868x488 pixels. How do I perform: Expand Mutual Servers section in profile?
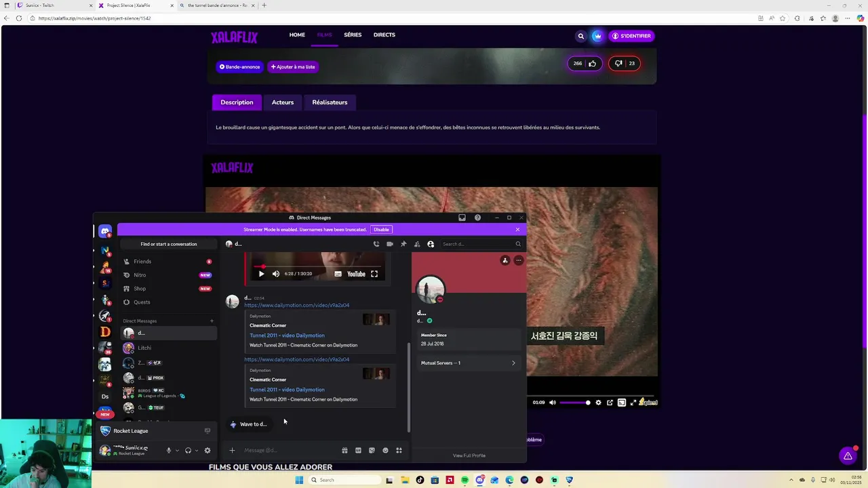pyautogui.click(x=468, y=363)
